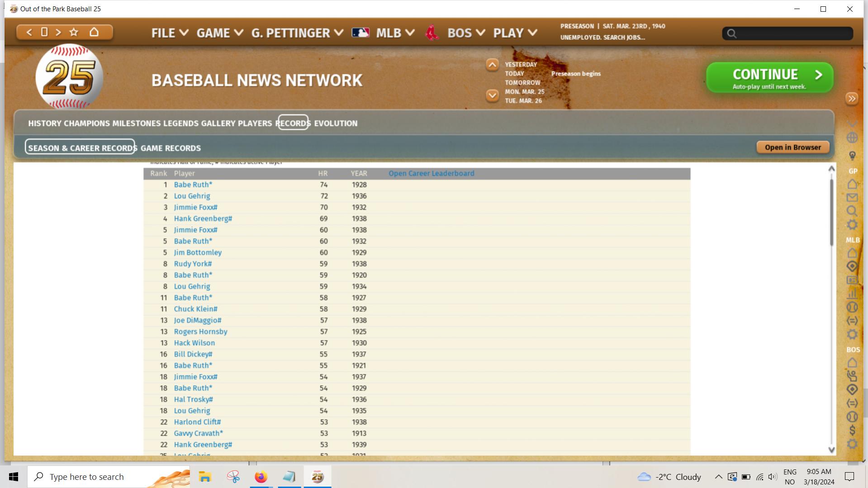Viewport: 868px width, 488px height.
Task: Open the gear icon under BOS section
Action: pyautogui.click(x=852, y=444)
